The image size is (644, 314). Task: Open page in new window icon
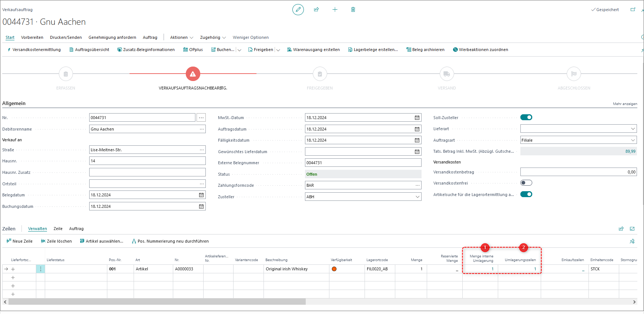tap(633, 10)
